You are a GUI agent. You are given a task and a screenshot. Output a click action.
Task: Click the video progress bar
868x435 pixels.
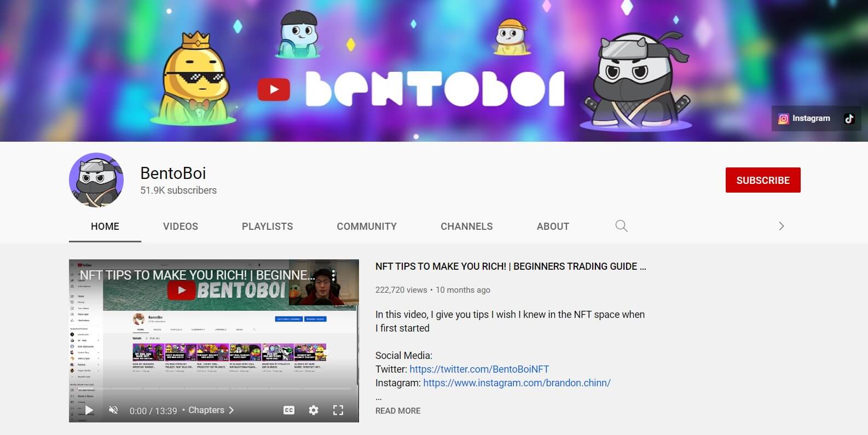213,388
